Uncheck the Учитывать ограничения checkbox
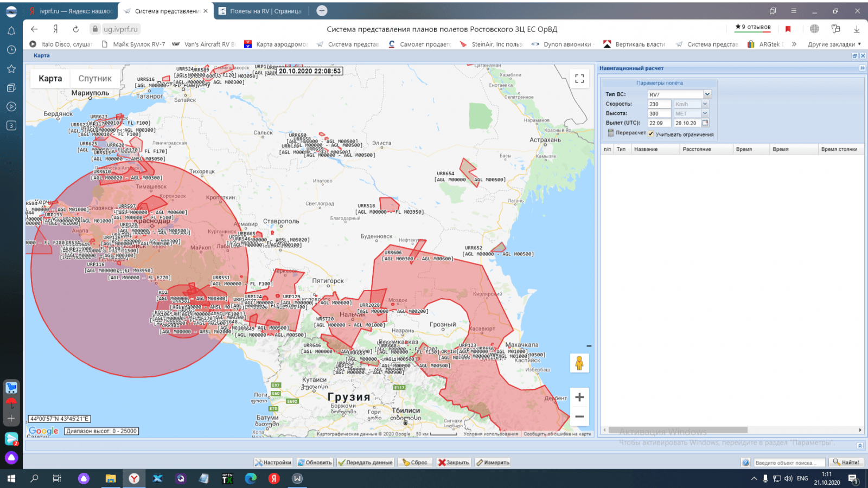Image resolution: width=868 pixels, height=488 pixels. pyautogui.click(x=651, y=133)
